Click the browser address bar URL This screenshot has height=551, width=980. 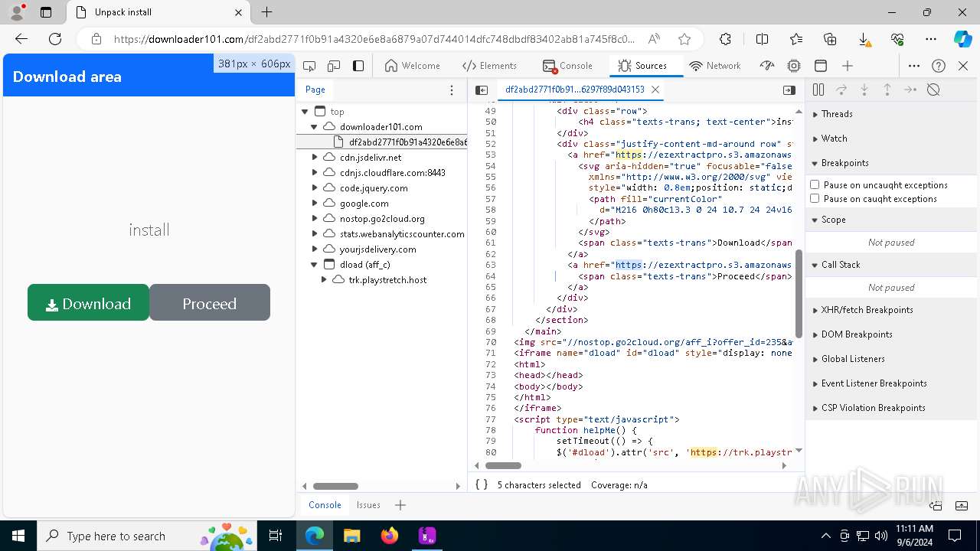click(x=374, y=39)
